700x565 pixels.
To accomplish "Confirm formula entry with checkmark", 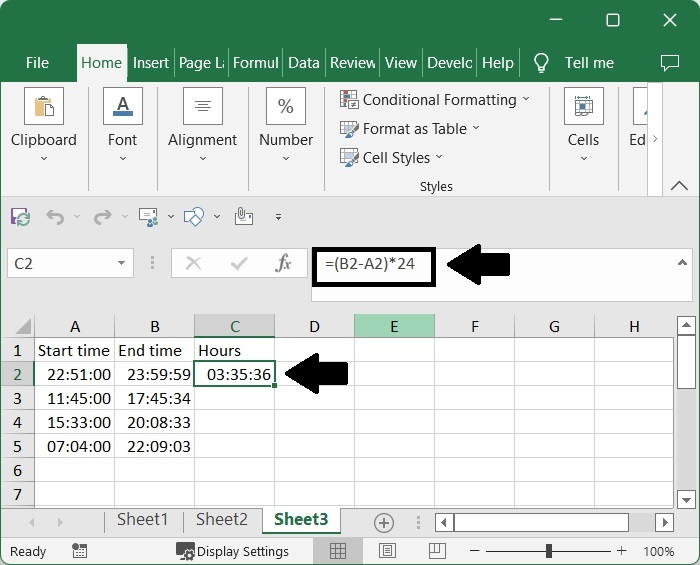I will point(239,263).
